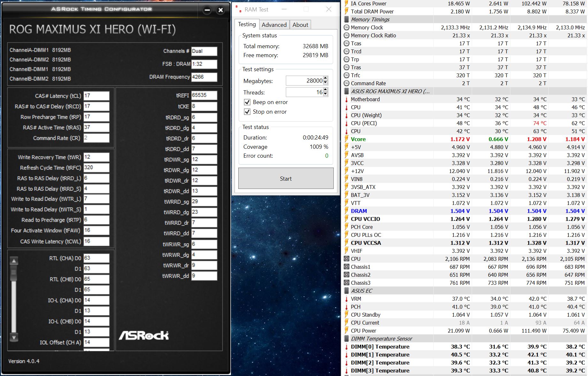This screenshot has width=588, height=376.
Task: Click the CPU Power lightning icon
Action: point(347,331)
